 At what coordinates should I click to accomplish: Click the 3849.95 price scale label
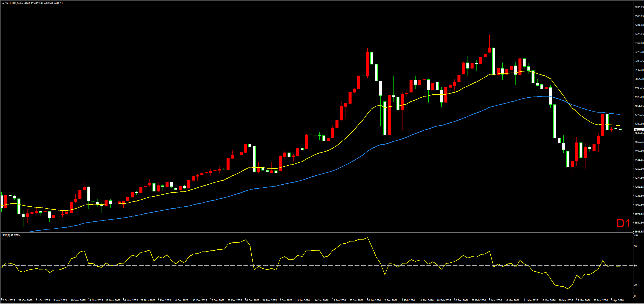pos(639,231)
